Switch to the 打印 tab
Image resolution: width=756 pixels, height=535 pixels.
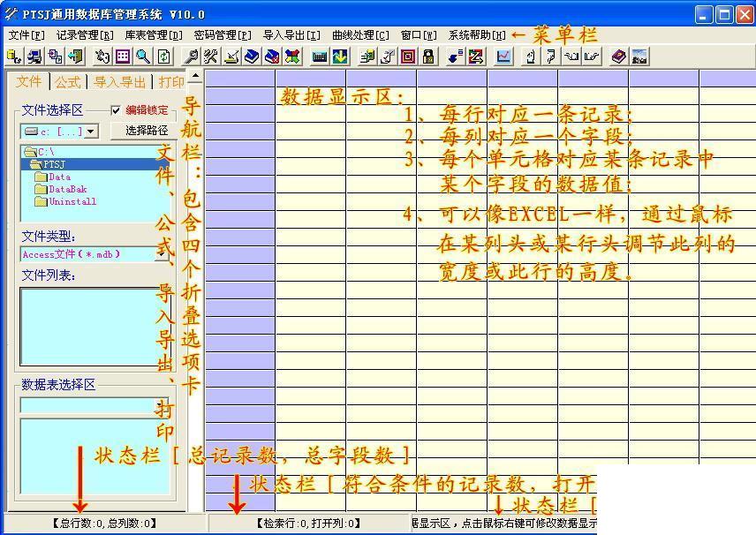(171, 82)
